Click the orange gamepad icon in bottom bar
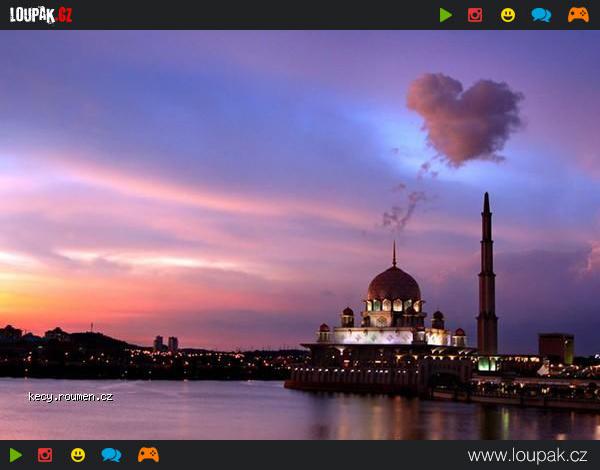The width and height of the screenshot is (600, 470). click(x=148, y=455)
